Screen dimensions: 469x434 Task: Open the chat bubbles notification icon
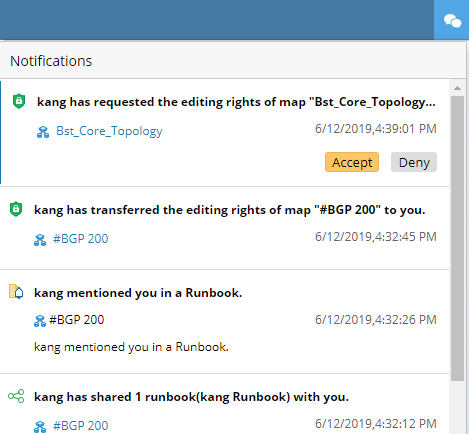pos(452,21)
